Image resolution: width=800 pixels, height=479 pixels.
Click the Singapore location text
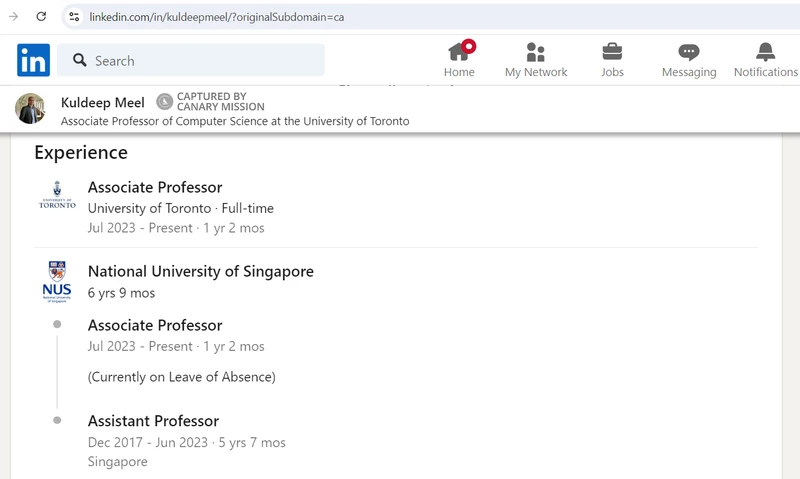(x=117, y=462)
